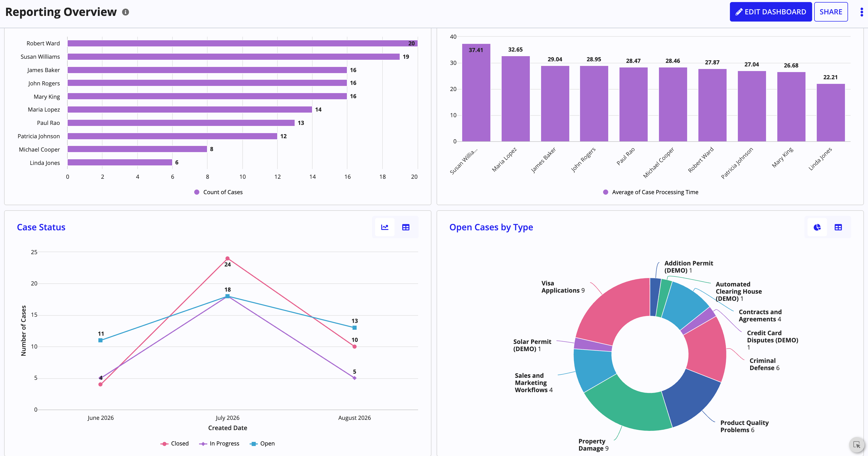Click the 32.65 Maria Lopez column
868x456 pixels.
(515, 99)
